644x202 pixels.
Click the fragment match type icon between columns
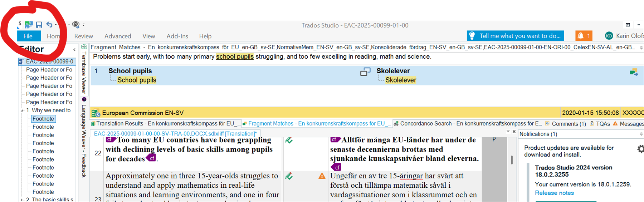pos(365,72)
